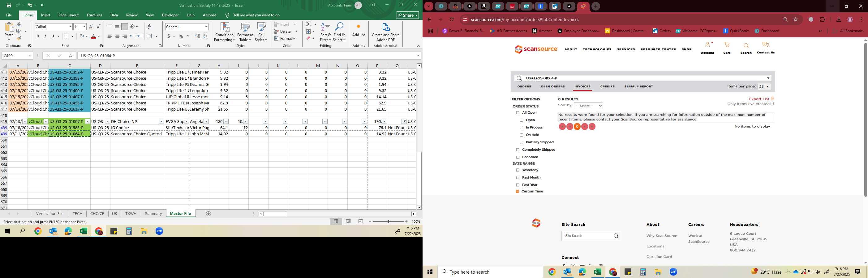
Task: Open the Sort by select dropdown
Action: pyautogui.click(x=588, y=106)
